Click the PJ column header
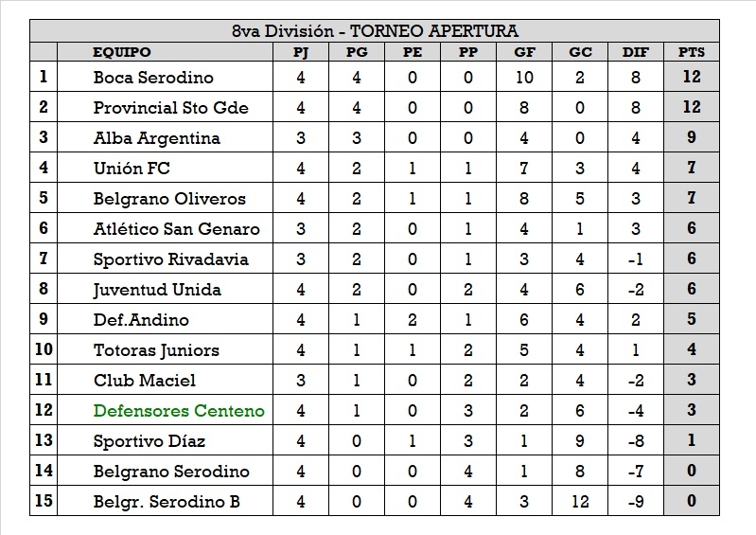Viewport: 756px width, 535px height. pos(301,52)
